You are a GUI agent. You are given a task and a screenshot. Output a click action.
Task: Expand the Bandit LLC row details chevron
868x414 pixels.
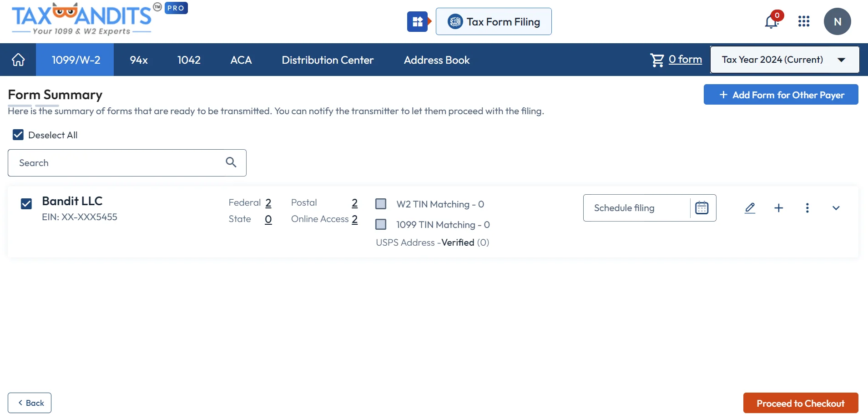(x=837, y=208)
